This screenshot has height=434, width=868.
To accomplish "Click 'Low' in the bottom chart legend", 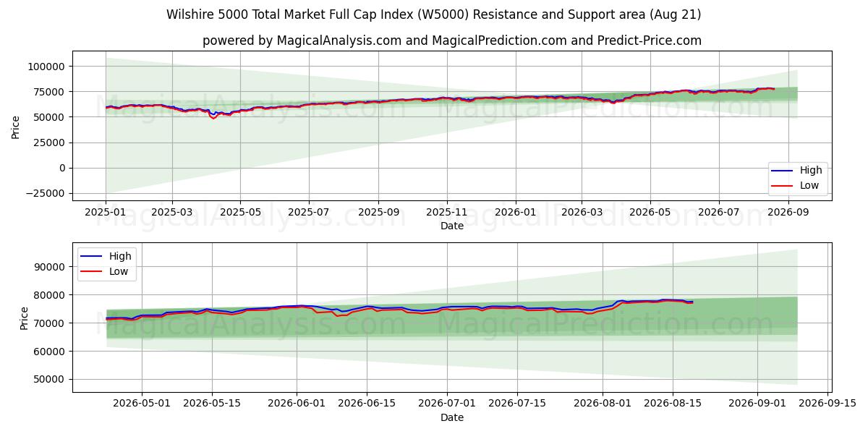I will 119,271.
